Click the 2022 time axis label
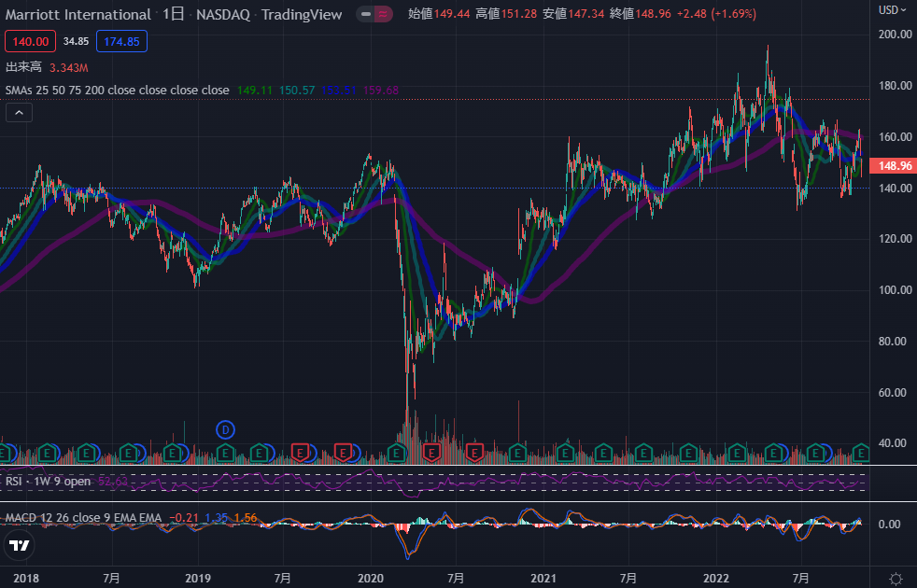Image resolution: width=917 pixels, height=588 pixels. 716,578
